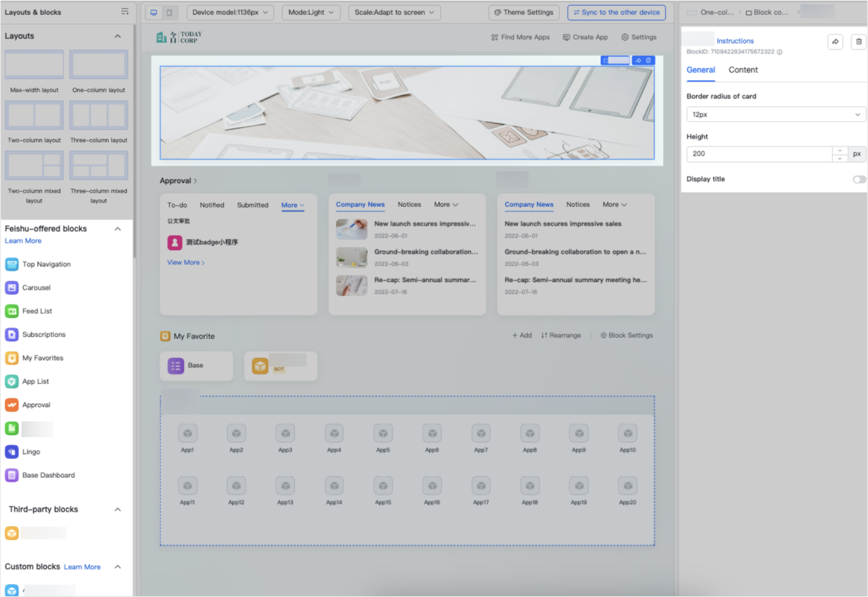Open Theme Settings
Image resolution: width=868 pixels, height=597 pixels.
point(524,12)
